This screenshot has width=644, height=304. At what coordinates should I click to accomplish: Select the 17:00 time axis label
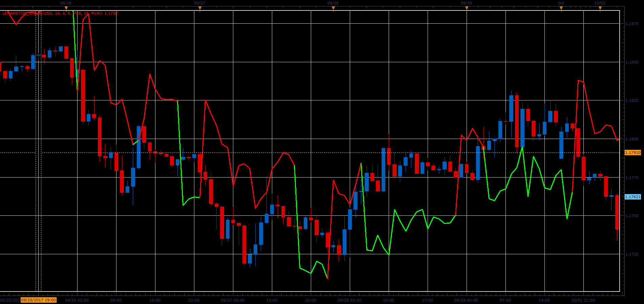pyautogui.click(x=427, y=300)
